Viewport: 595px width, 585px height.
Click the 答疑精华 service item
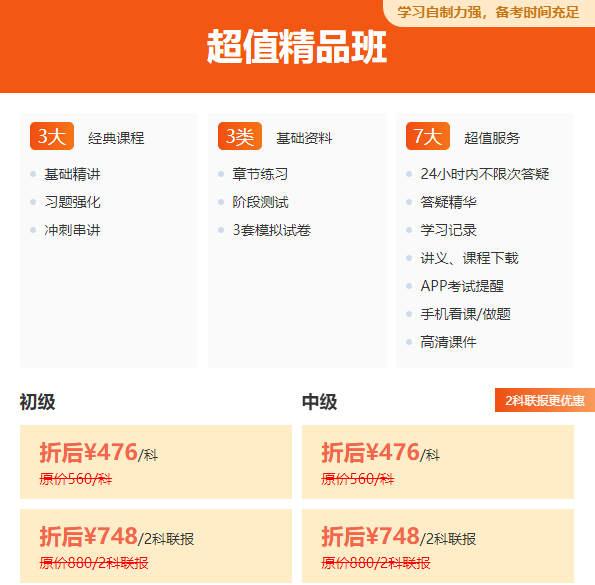point(448,202)
